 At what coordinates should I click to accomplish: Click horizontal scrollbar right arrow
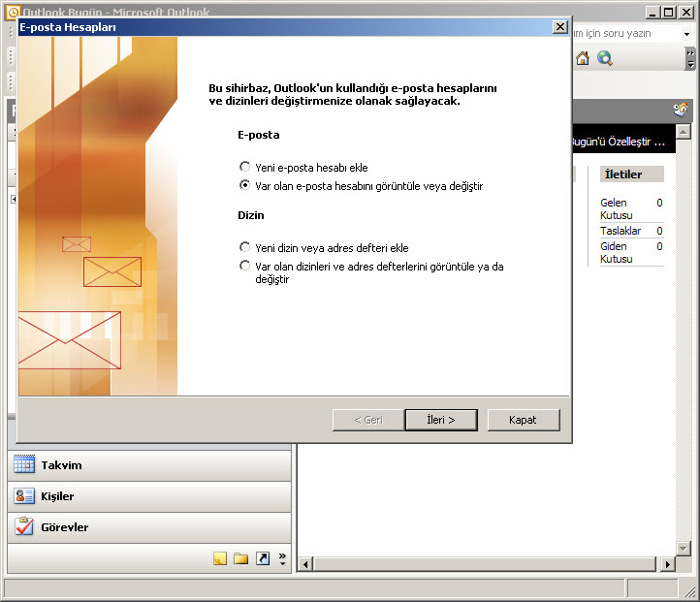pos(667,564)
